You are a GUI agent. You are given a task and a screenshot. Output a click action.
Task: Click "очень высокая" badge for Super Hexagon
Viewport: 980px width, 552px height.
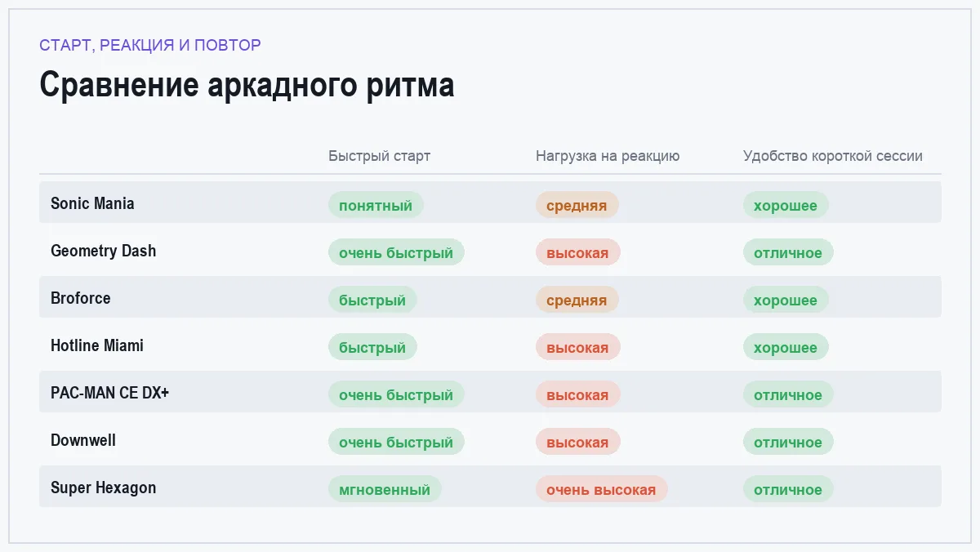pyautogui.click(x=601, y=489)
